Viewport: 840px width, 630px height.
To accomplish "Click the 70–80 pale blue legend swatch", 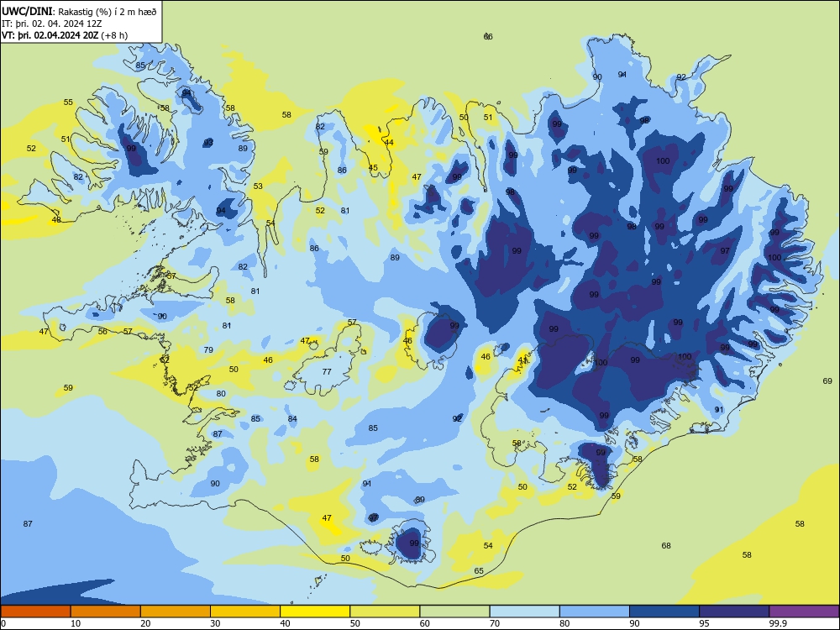I will pyautogui.click(x=524, y=612).
